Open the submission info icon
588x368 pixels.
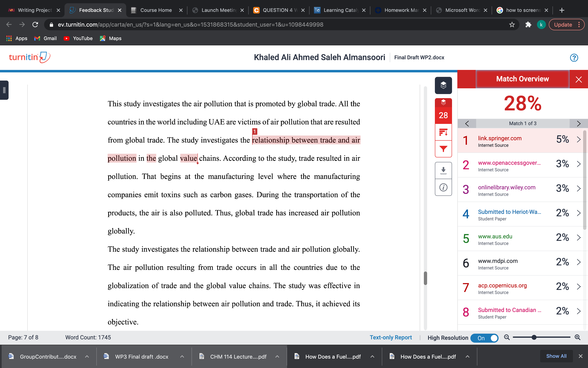[x=443, y=187]
